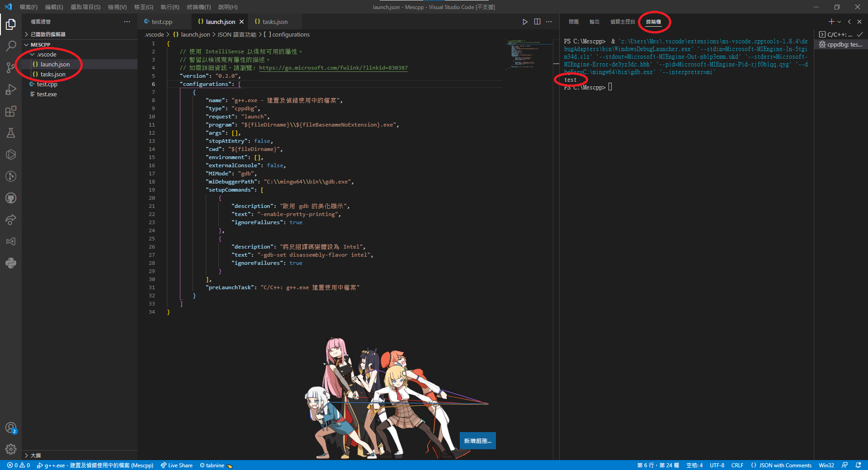868x470 pixels.
Task: Open the Explorer view in activity bar
Action: click(x=11, y=24)
